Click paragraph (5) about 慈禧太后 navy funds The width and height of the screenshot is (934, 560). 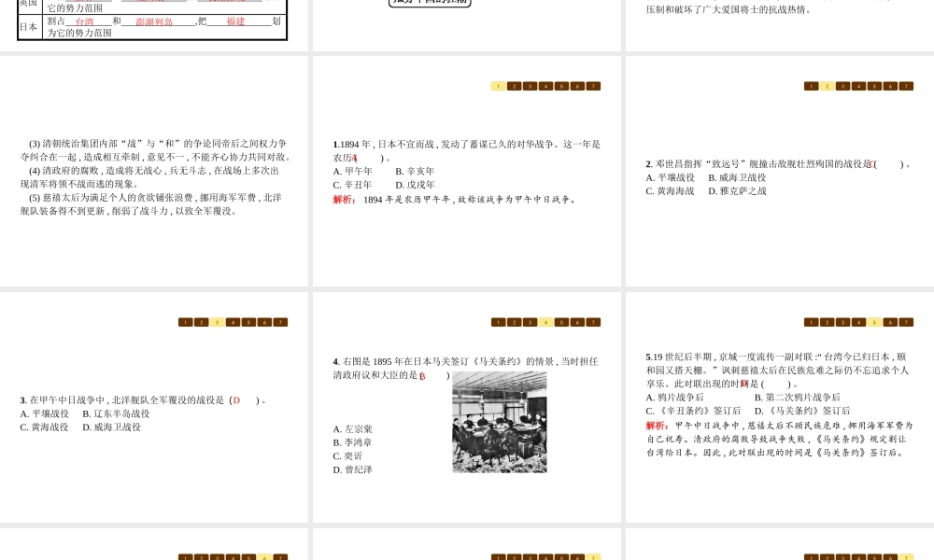[x=151, y=204]
